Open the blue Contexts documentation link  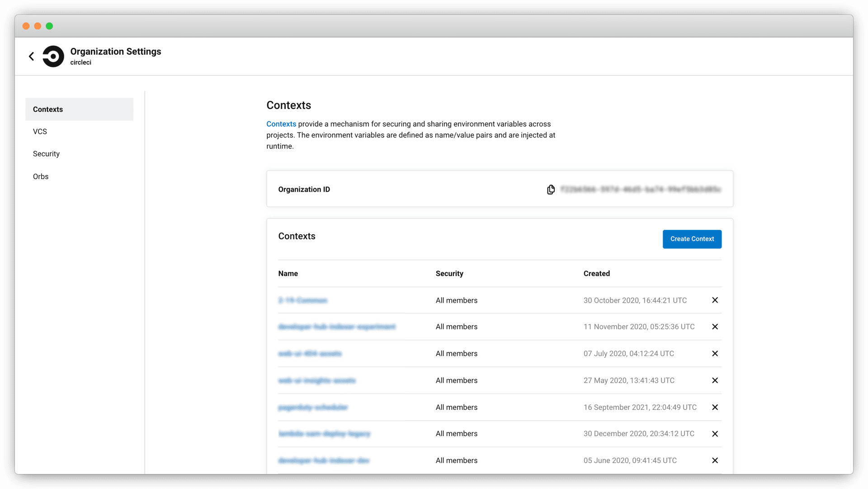coord(281,124)
